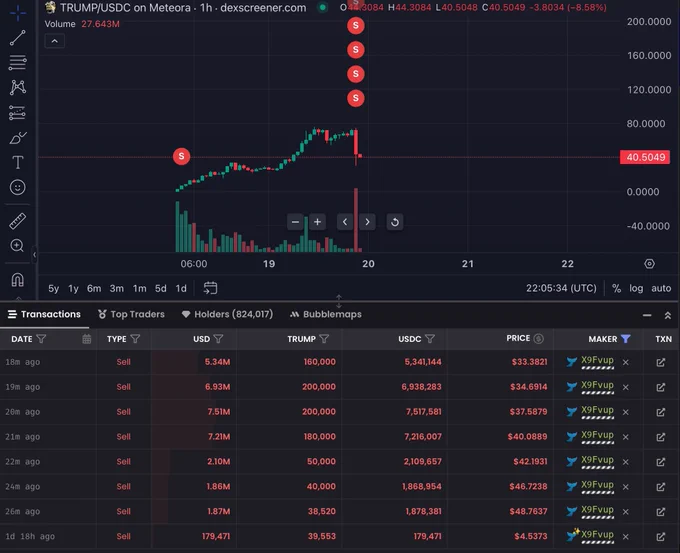Set chart range to 6m
This screenshot has width=680, height=553.
click(x=94, y=288)
